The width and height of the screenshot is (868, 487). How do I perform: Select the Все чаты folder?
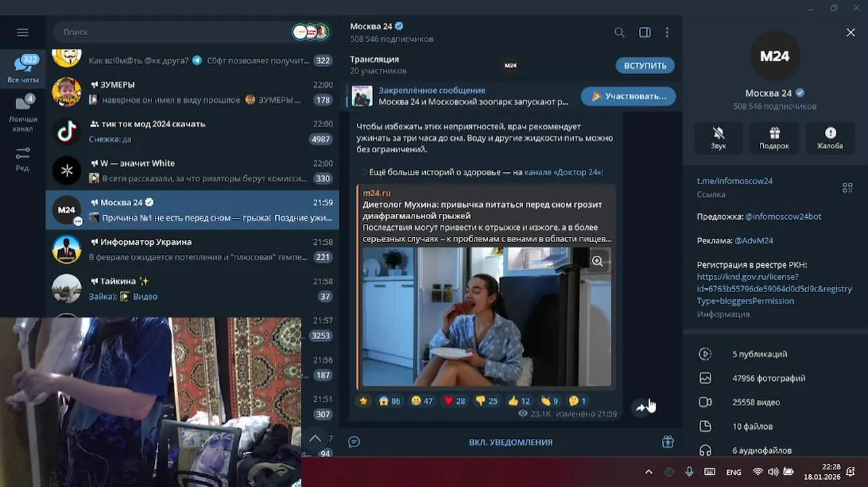click(x=23, y=69)
